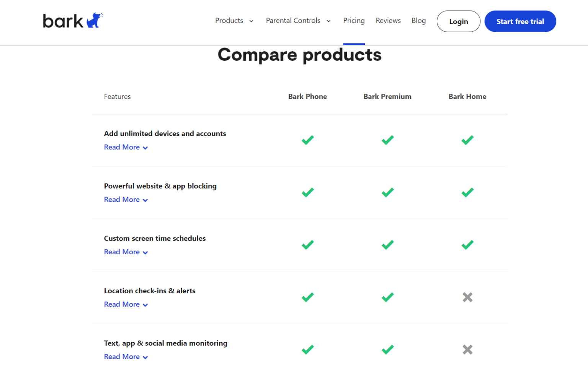Navigate to the Reviews section

click(388, 21)
